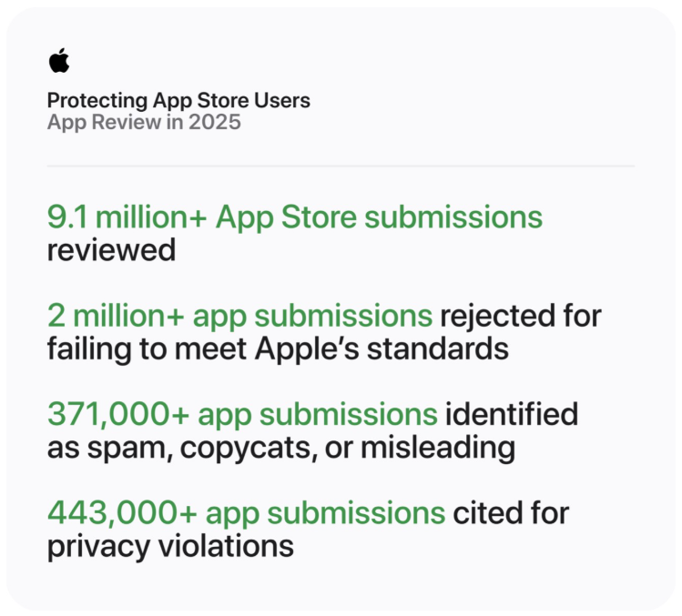This screenshot has height=616, width=682.
Task: Click the '371,000+' green figure
Action: pos(118,415)
